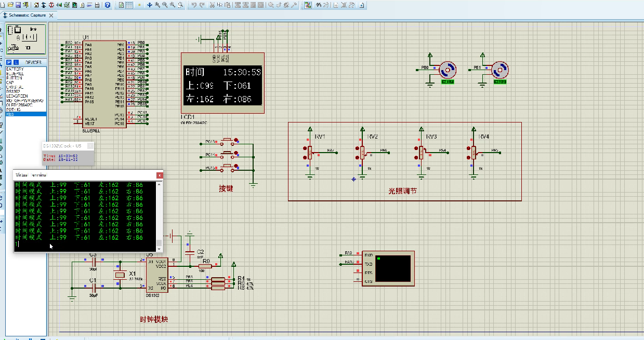
Task: Select RES in the devices list
Action: 10,114
